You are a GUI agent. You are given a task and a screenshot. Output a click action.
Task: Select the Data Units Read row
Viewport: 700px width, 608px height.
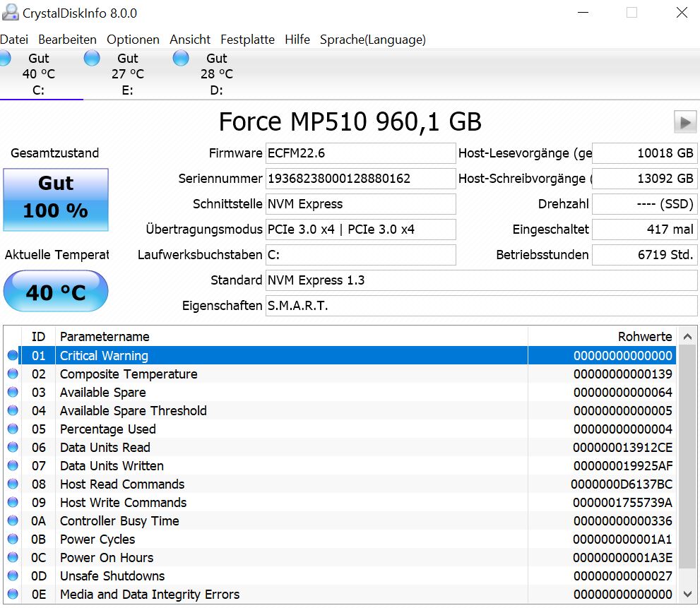[340, 447]
